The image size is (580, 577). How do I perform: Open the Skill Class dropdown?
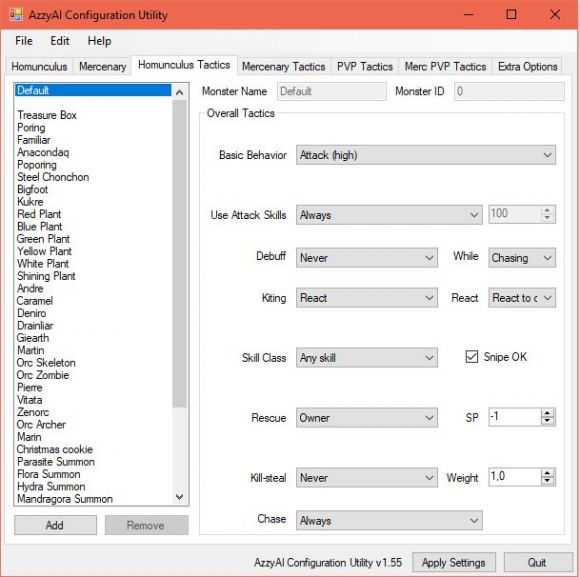[x=367, y=358]
